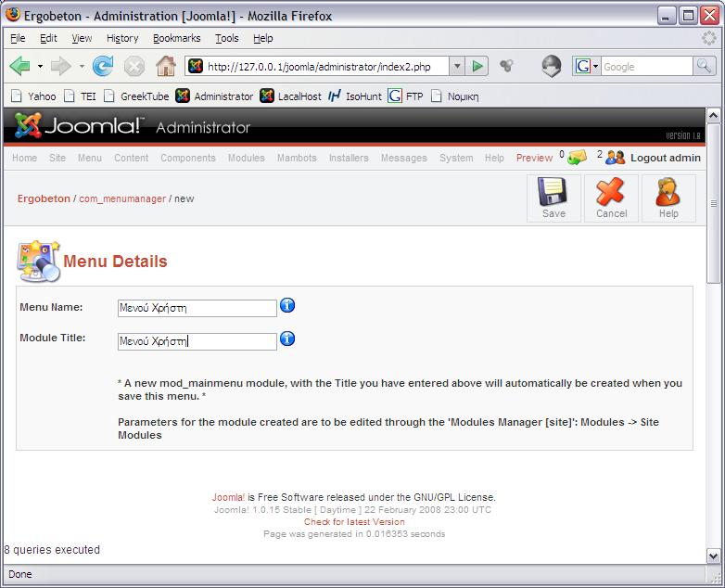Open Joomla Mambots menu
Viewport: 725px width, 588px height.
pyautogui.click(x=297, y=158)
